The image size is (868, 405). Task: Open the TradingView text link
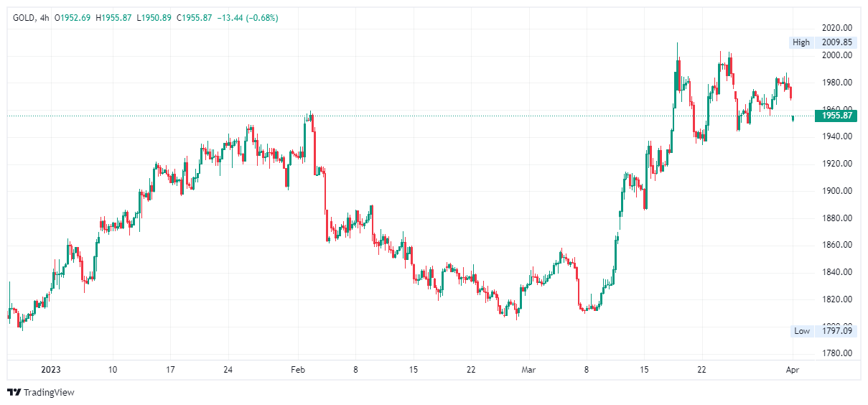49,393
